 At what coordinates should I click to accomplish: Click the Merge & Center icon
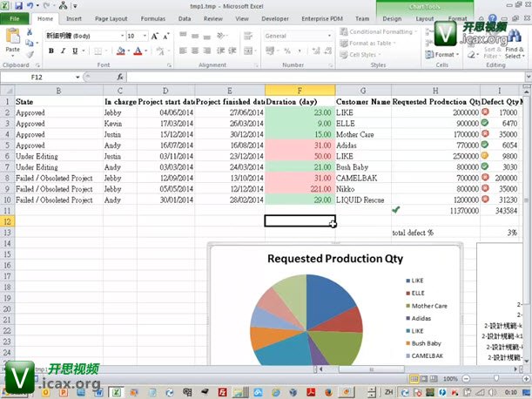[x=248, y=51]
